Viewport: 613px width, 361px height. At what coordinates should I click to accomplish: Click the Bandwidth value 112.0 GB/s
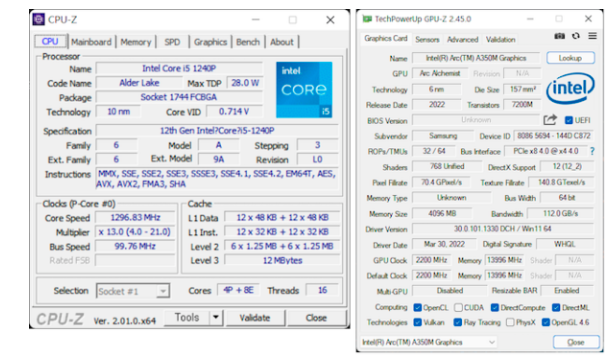tap(560, 214)
